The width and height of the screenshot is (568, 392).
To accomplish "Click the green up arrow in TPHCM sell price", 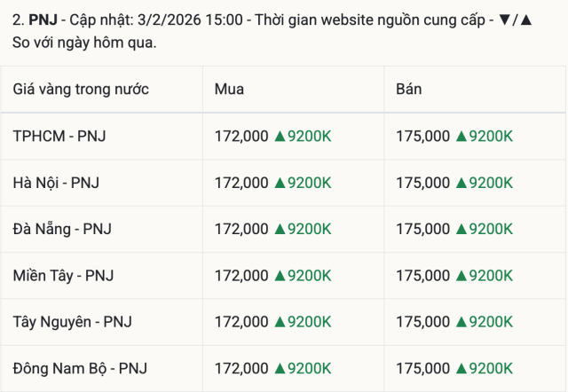I will click(x=460, y=136).
